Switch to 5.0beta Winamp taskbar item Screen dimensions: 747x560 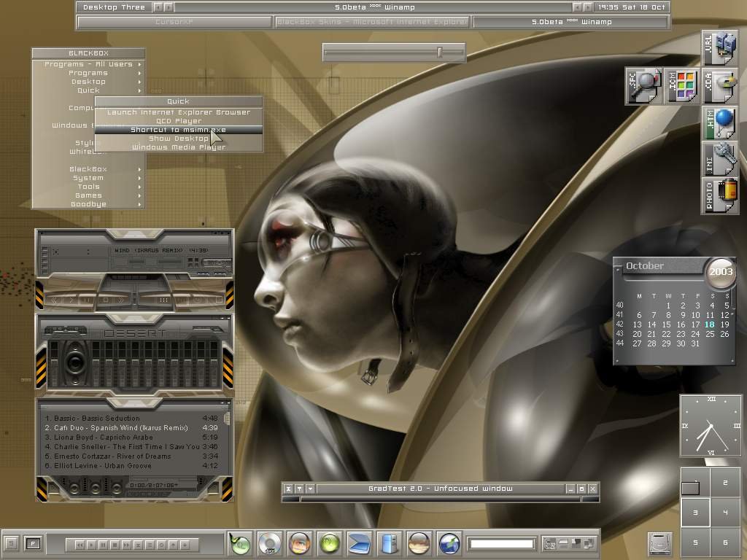tap(571, 22)
